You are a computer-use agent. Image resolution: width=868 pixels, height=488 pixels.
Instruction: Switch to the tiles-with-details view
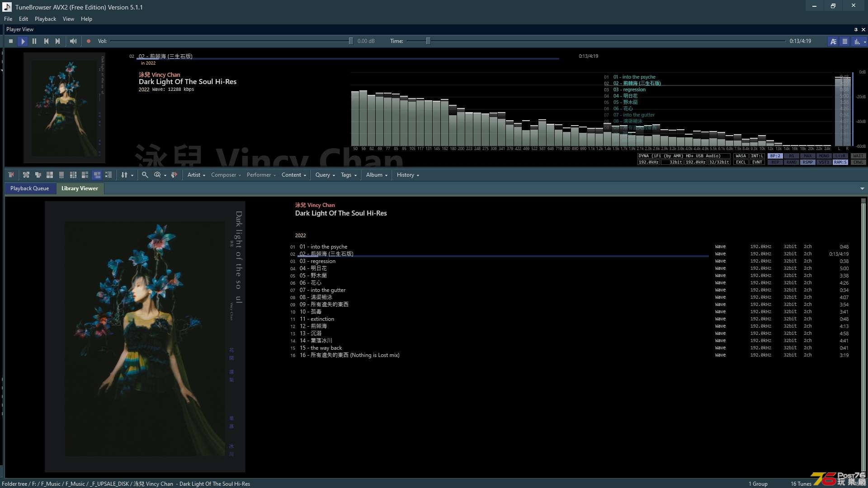pyautogui.click(x=85, y=175)
